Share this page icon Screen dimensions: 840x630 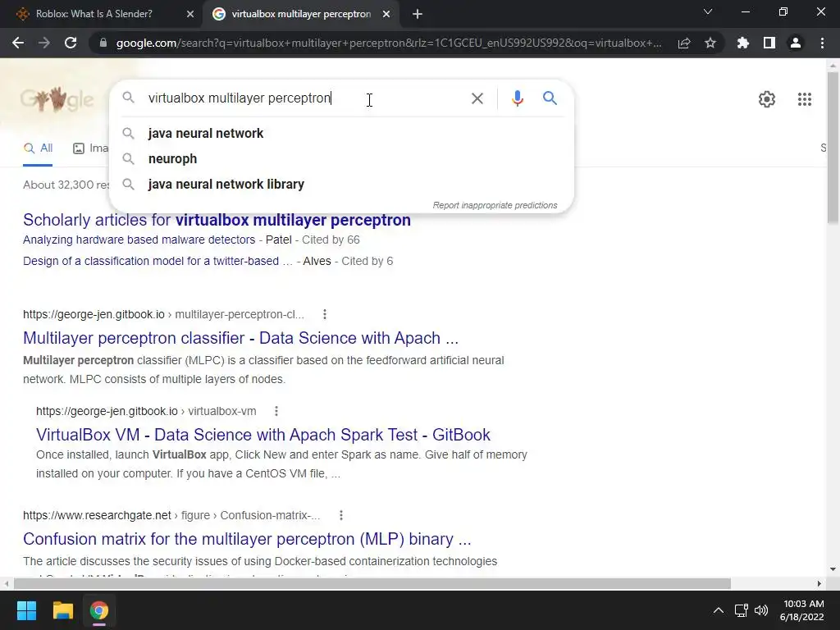pos(684,43)
